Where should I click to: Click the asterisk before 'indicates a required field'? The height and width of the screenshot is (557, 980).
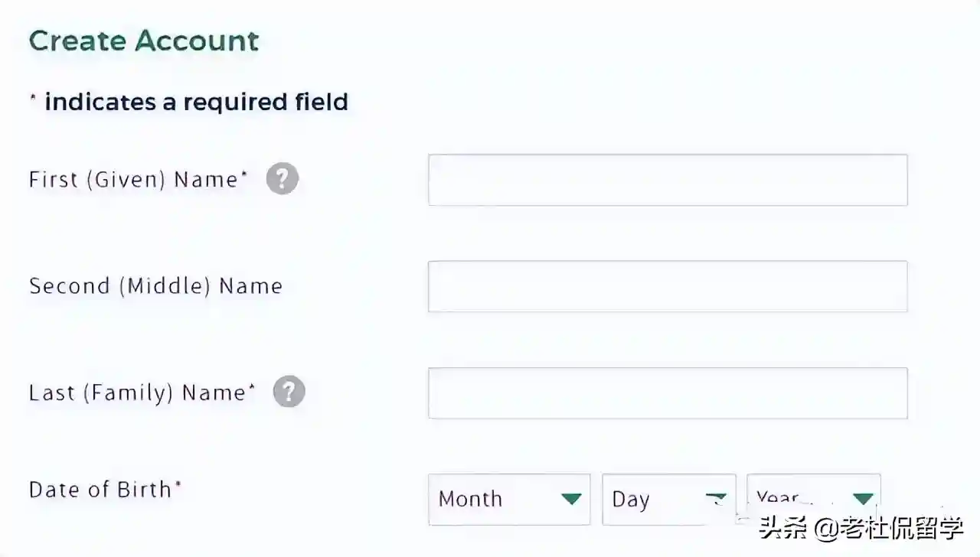[x=33, y=98]
